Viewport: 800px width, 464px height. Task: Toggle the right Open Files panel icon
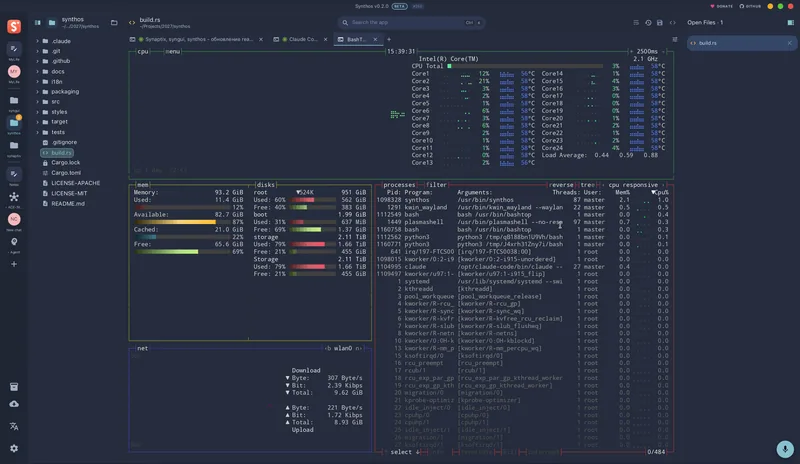pyautogui.click(x=790, y=22)
